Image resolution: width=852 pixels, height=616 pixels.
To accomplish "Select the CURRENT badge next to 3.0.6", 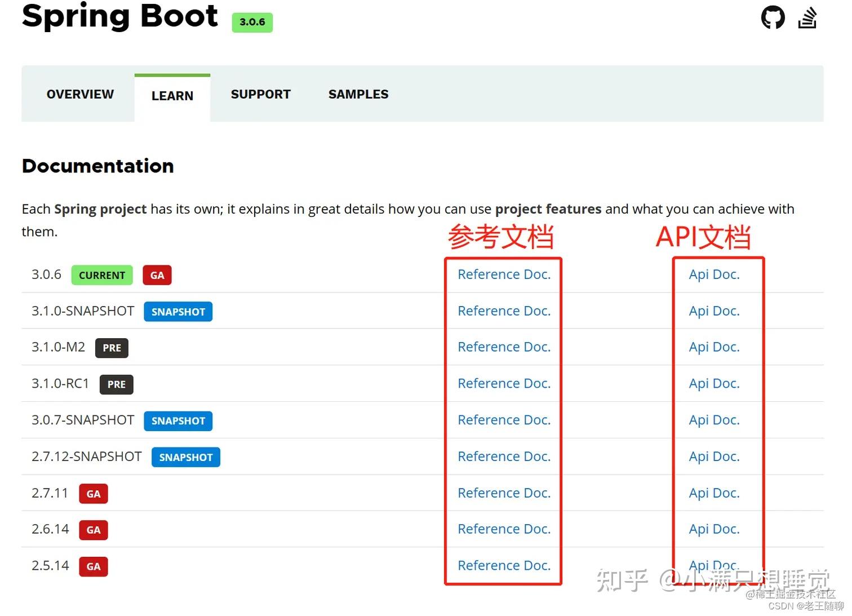I will point(102,275).
